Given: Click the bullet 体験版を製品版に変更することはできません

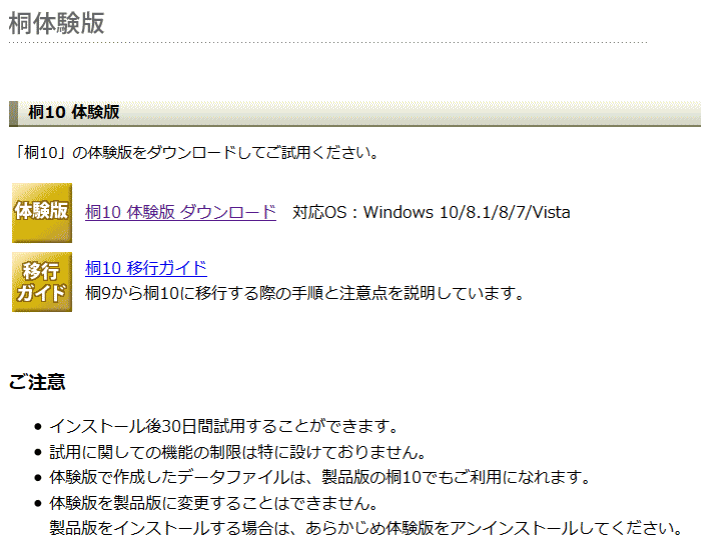Looking at the screenshot, I should click(x=214, y=503).
